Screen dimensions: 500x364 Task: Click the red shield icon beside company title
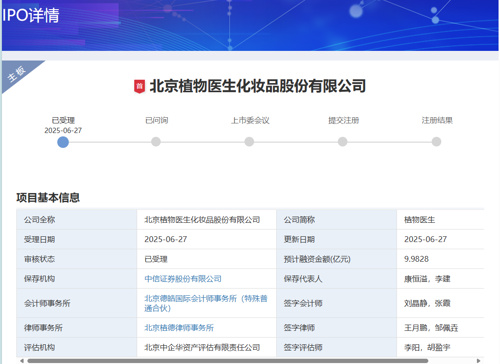pyautogui.click(x=139, y=86)
